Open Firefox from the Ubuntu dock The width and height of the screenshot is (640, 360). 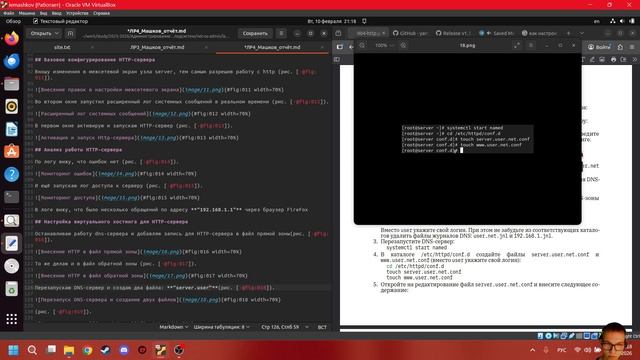point(11,39)
